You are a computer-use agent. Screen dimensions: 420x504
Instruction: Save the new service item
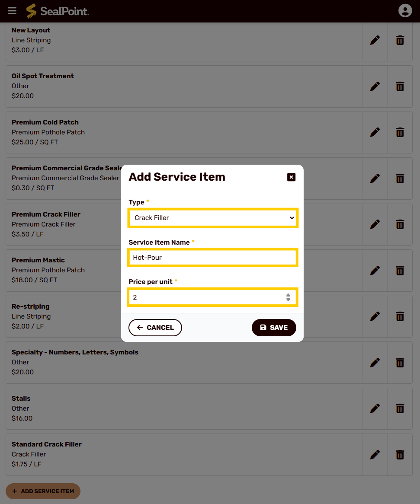(274, 328)
